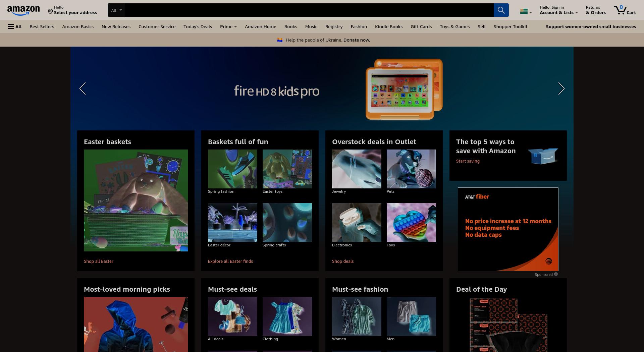Open Registry link
The height and width of the screenshot is (352, 644).
pos(334,26)
